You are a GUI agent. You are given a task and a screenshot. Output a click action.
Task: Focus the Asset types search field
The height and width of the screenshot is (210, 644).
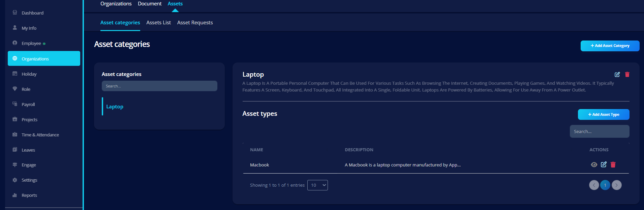600,131
